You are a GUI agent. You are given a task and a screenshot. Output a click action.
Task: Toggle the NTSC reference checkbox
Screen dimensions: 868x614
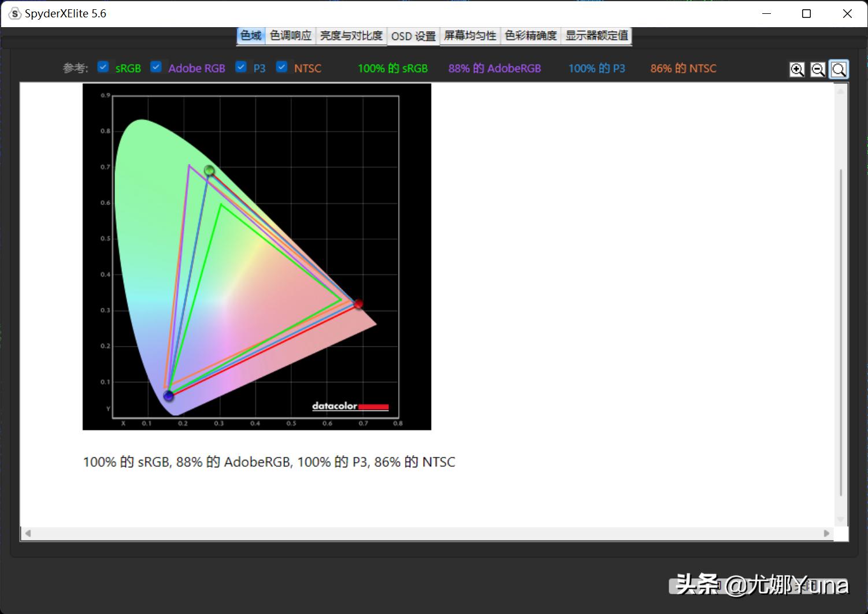pyautogui.click(x=281, y=67)
